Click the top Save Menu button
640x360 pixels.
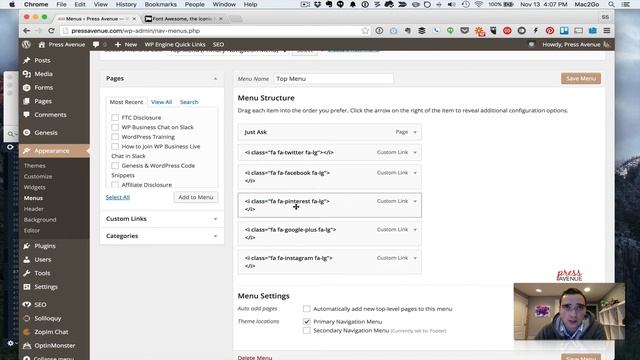click(x=581, y=78)
